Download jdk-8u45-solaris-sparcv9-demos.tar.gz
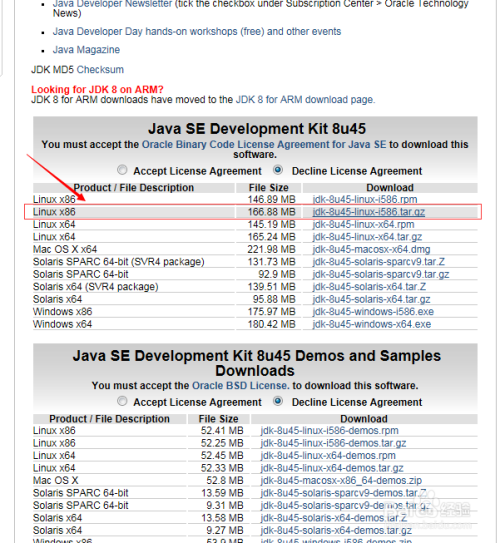This screenshot has width=500, height=543. pos(345,505)
